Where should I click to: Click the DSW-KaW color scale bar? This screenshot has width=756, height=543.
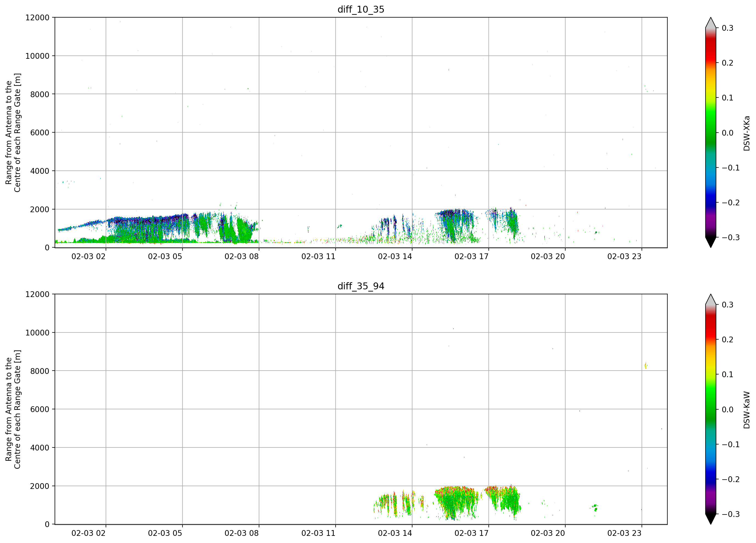[x=711, y=409]
